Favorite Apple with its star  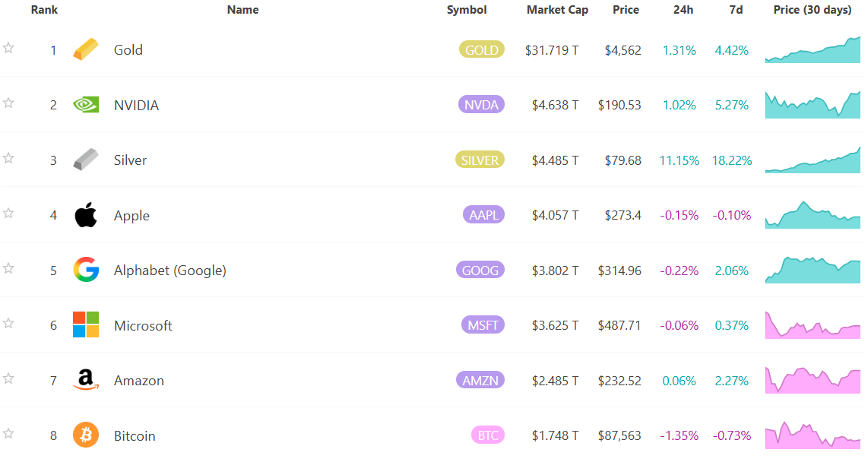(x=8, y=213)
